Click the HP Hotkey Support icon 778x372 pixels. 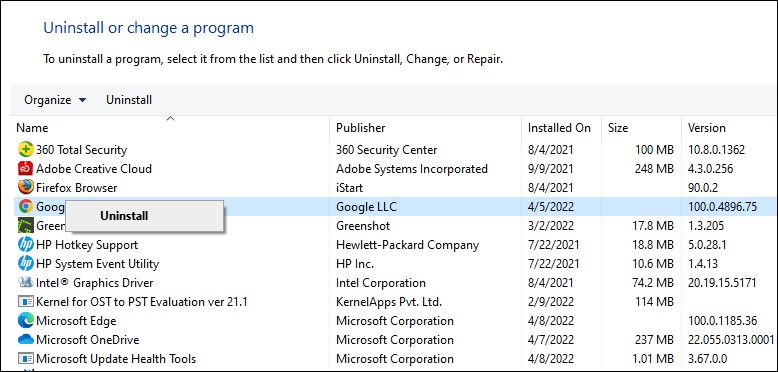tap(25, 245)
